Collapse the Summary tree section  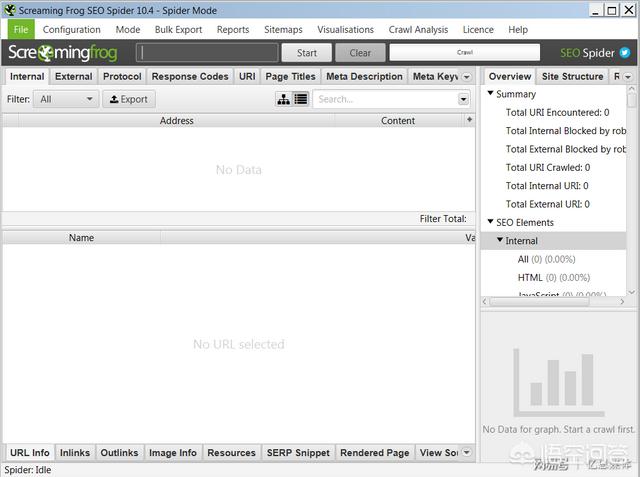tap(491, 94)
